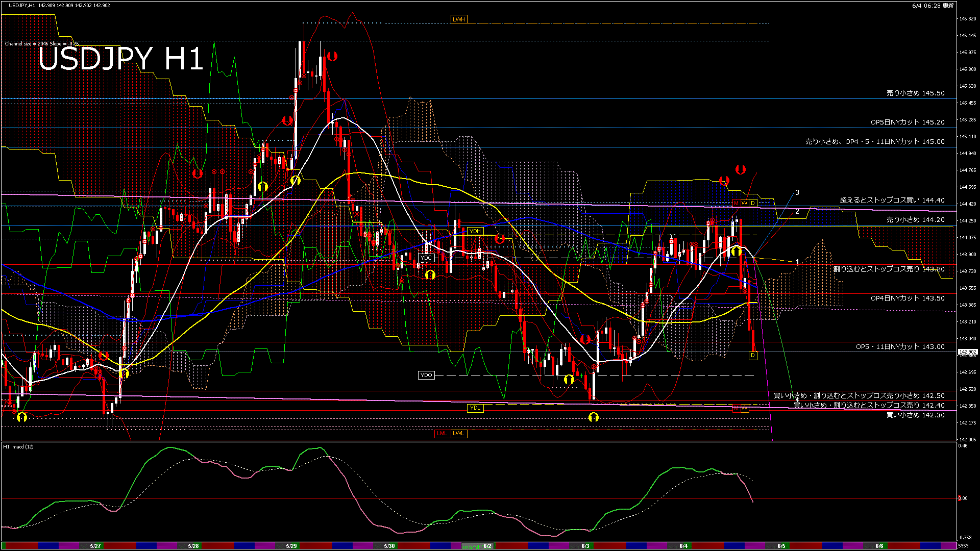Click the MACD scale value 0.46
Image resolution: width=980 pixels, height=551 pixels.
click(x=963, y=446)
